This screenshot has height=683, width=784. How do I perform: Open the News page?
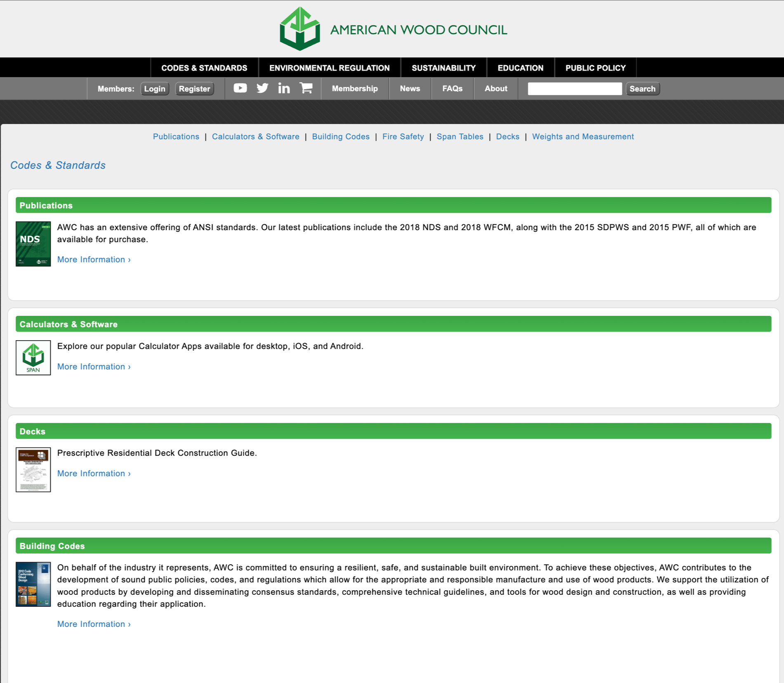(x=410, y=89)
